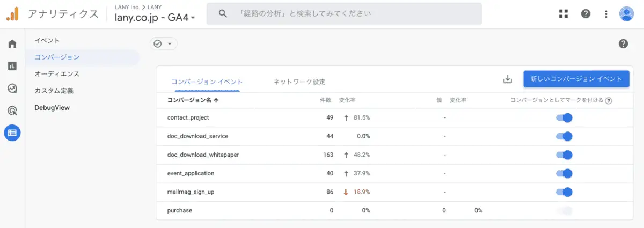Toggle conversion mark for contact_project
This screenshot has width=644, height=228.
(x=564, y=117)
